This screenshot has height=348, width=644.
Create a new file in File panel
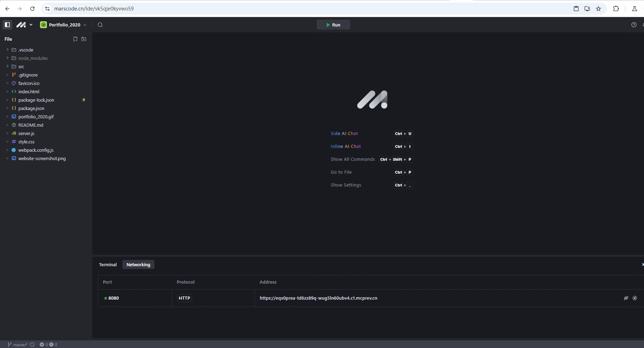(75, 39)
